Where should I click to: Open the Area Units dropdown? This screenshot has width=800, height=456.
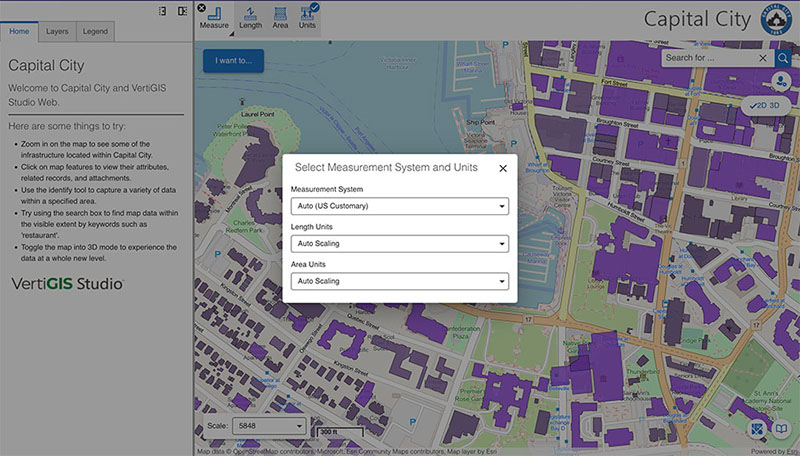click(x=400, y=281)
